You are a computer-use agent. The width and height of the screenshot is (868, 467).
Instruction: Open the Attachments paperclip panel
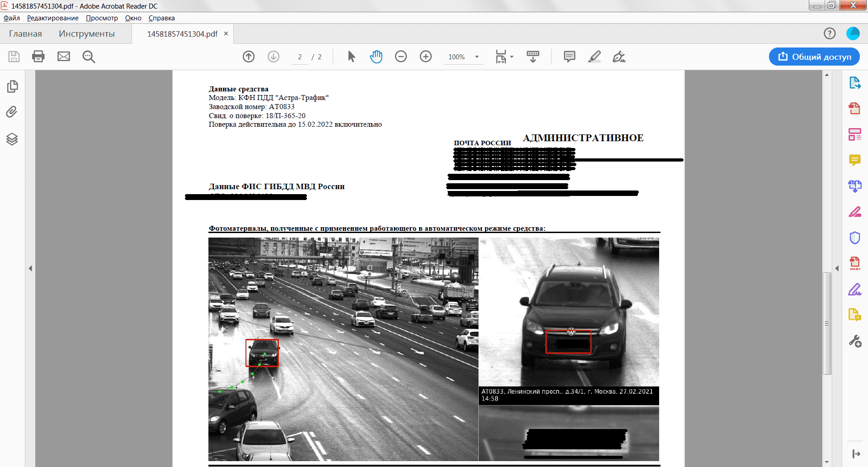click(x=12, y=112)
